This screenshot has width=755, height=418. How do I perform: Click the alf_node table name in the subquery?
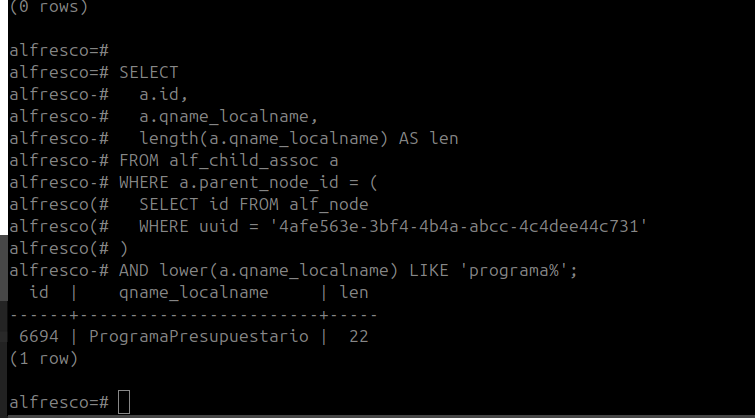(x=326, y=204)
